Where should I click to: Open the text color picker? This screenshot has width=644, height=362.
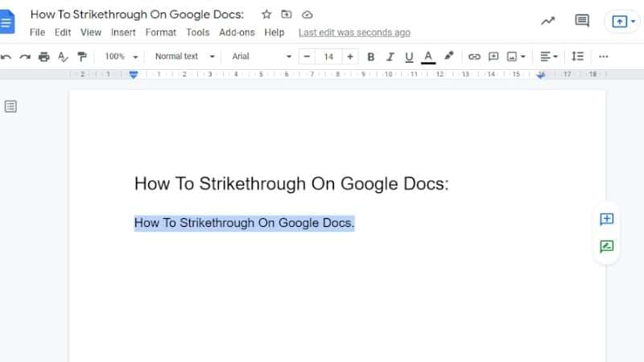(x=428, y=56)
